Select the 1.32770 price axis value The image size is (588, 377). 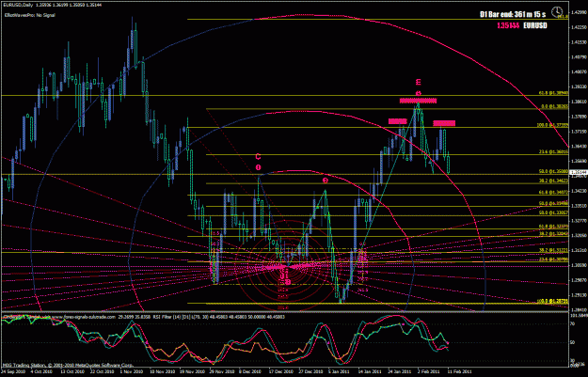coord(579,221)
